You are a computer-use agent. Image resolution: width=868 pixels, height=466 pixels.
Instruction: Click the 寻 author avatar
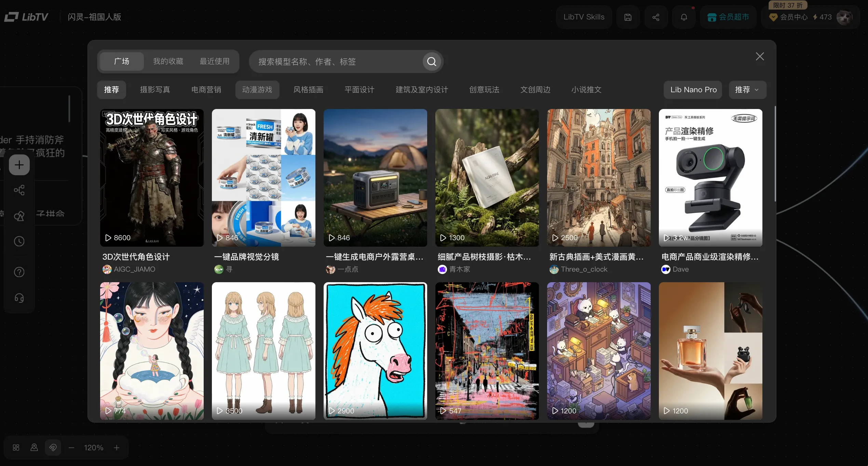219,269
